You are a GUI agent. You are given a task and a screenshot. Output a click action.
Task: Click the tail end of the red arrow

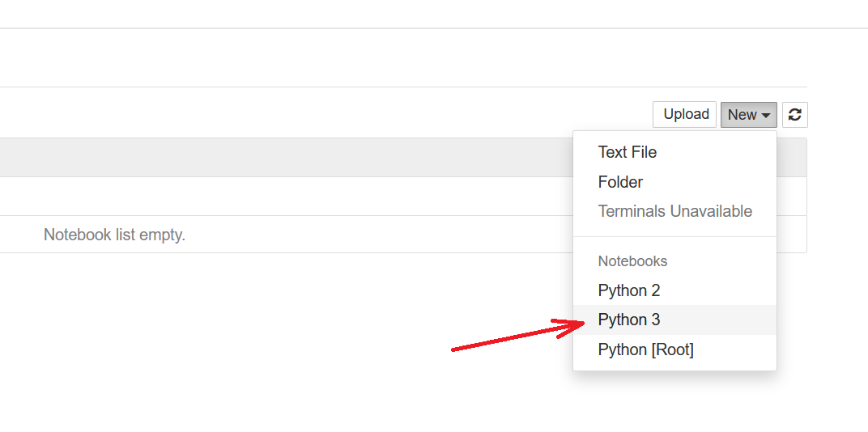[453, 349]
